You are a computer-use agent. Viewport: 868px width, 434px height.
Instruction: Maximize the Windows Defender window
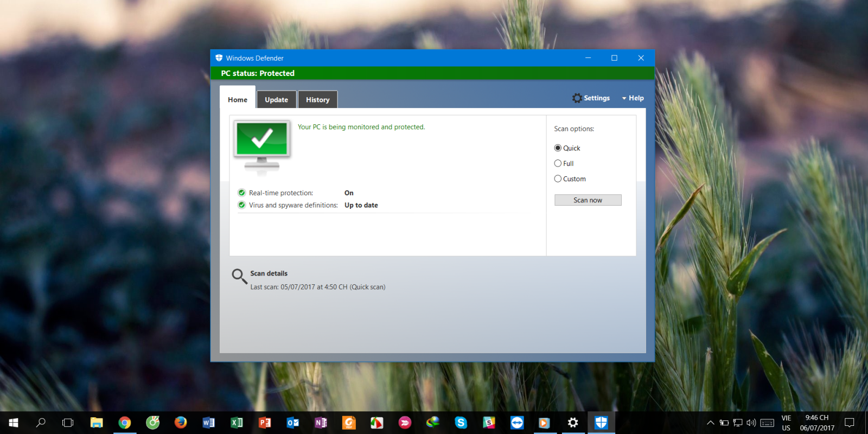(x=614, y=58)
